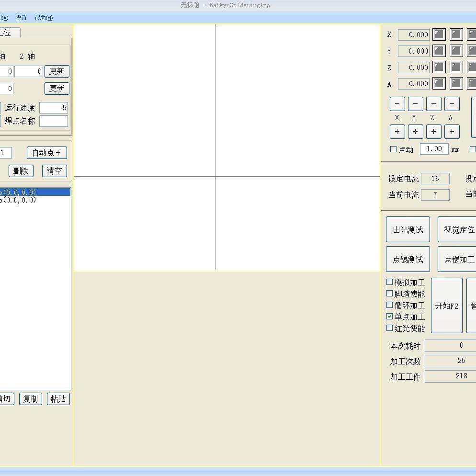Open the 帮助(H) menu
This screenshot has width=476, height=476.
(44, 18)
